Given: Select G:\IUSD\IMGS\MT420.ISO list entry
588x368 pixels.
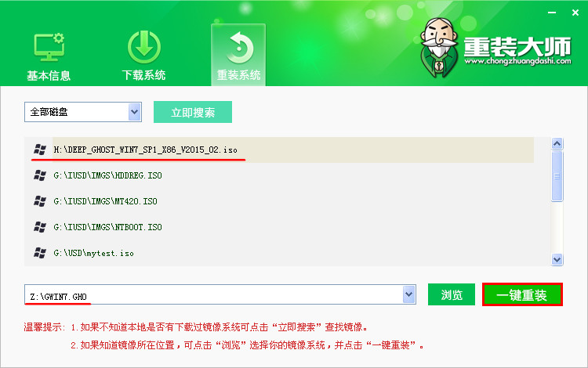Looking at the screenshot, I should click(279, 201).
